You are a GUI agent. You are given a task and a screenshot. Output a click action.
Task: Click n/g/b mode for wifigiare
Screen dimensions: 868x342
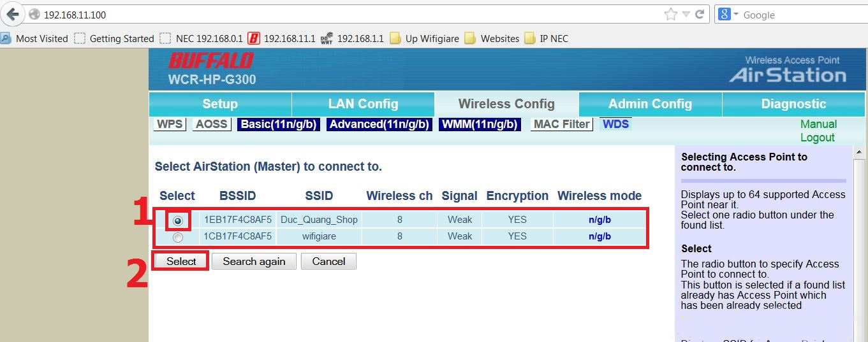click(x=600, y=236)
